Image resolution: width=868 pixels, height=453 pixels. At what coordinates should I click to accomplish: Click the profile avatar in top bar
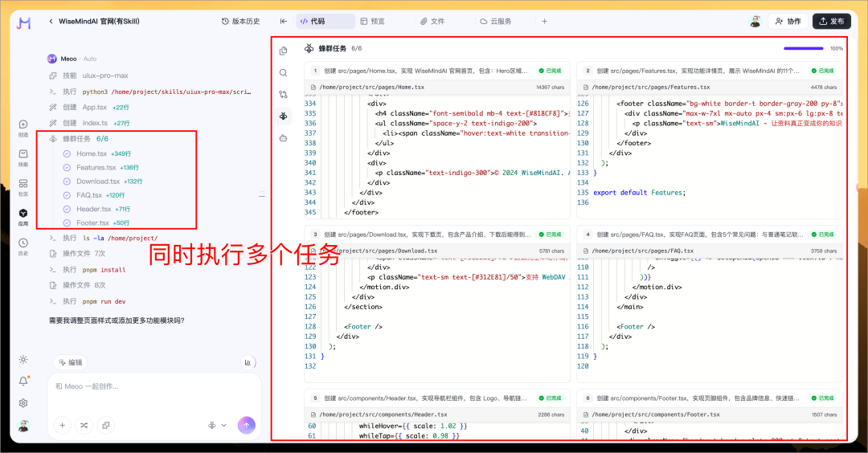(755, 21)
